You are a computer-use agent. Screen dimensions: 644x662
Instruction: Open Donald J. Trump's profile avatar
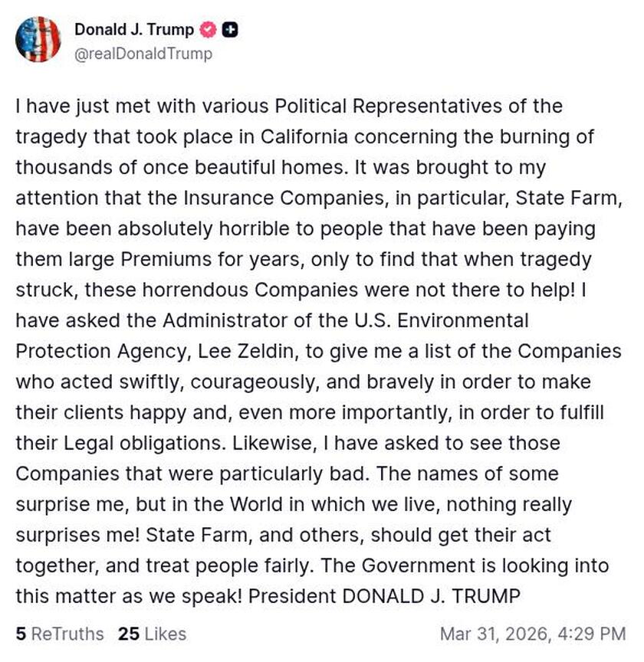pyautogui.click(x=39, y=38)
